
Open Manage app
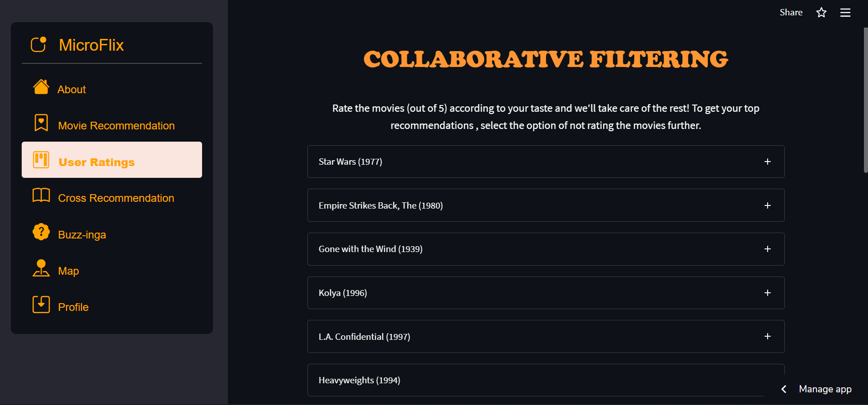point(825,389)
